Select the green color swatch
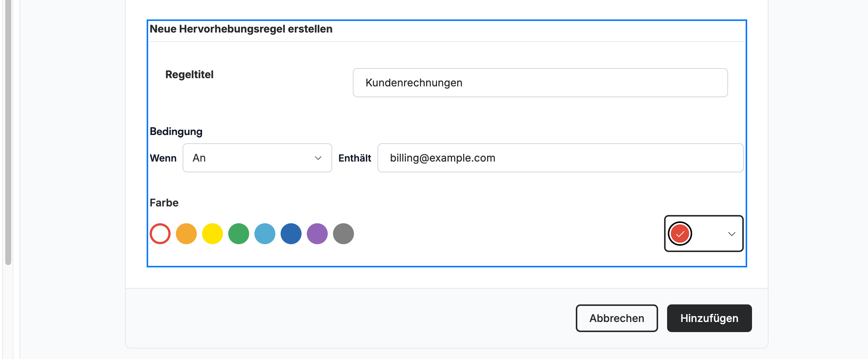Screen dimensions: 868x359 pos(239,234)
